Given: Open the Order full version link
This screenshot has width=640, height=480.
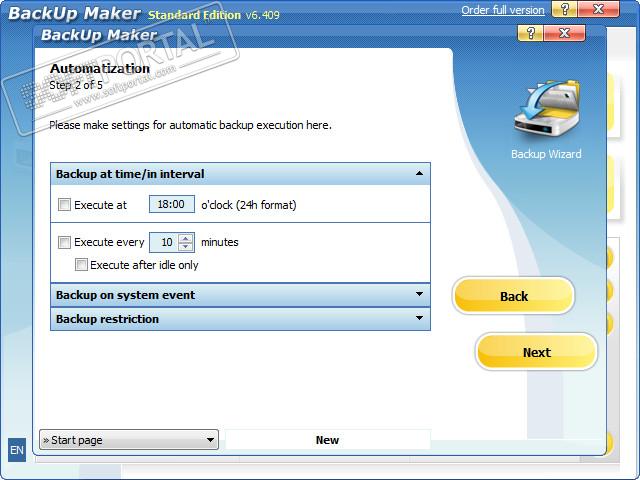Looking at the screenshot, I should point(503,10).
